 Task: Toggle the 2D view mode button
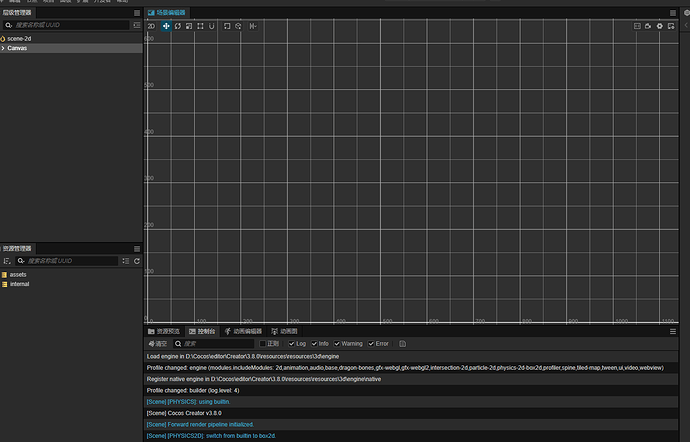(151, 26)
